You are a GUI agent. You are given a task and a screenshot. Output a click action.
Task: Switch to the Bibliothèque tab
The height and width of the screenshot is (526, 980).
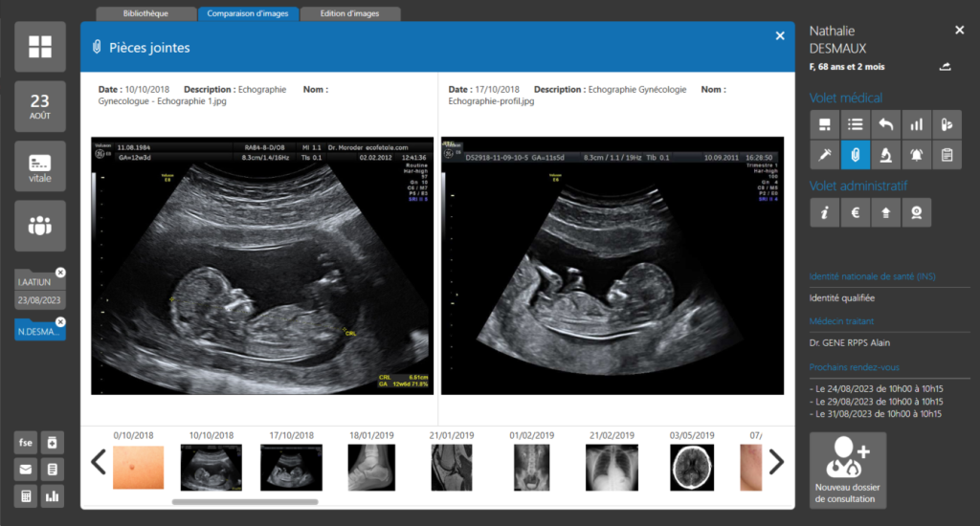[x=145, y=13]
